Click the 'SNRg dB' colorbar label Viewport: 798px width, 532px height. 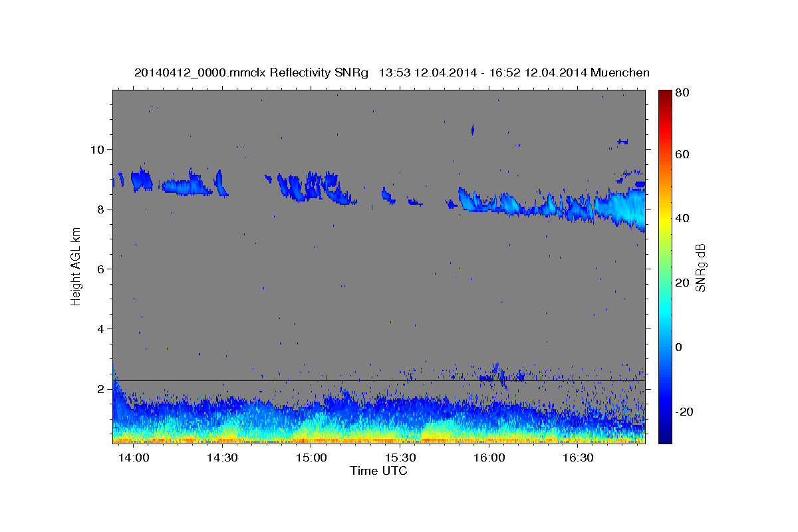coord(700,268)
